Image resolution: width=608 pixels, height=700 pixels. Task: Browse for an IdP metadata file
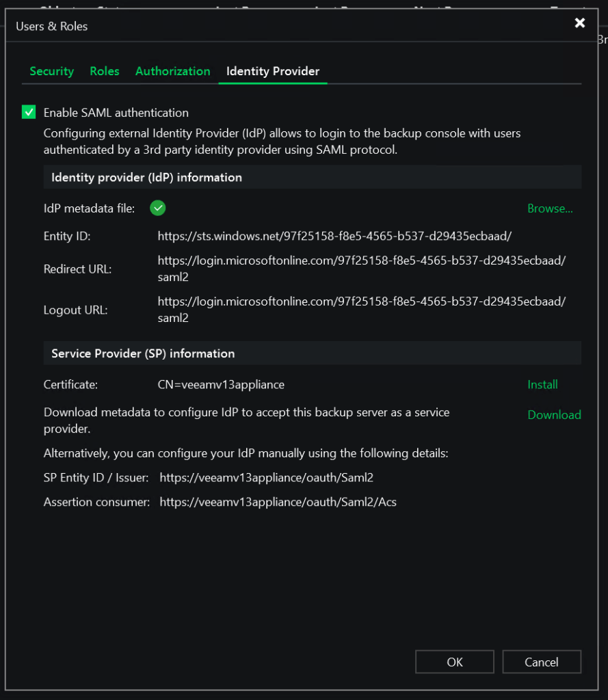550,208
